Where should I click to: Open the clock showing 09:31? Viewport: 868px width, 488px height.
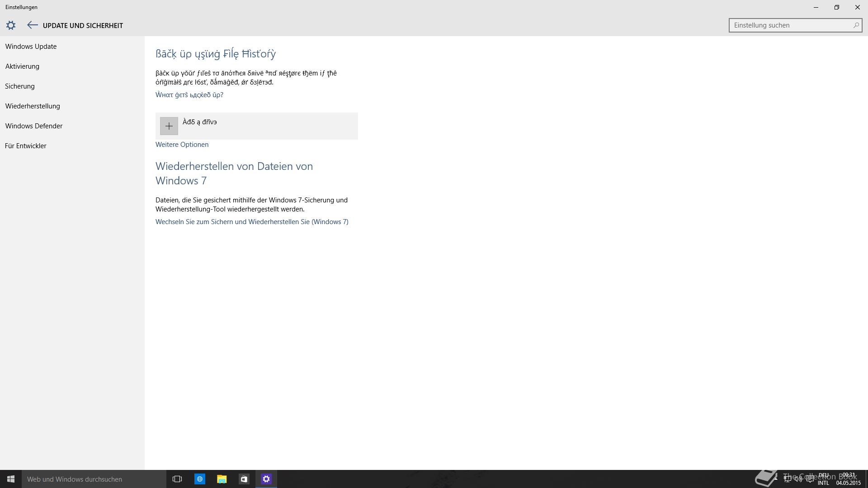(x=849, y=479)
